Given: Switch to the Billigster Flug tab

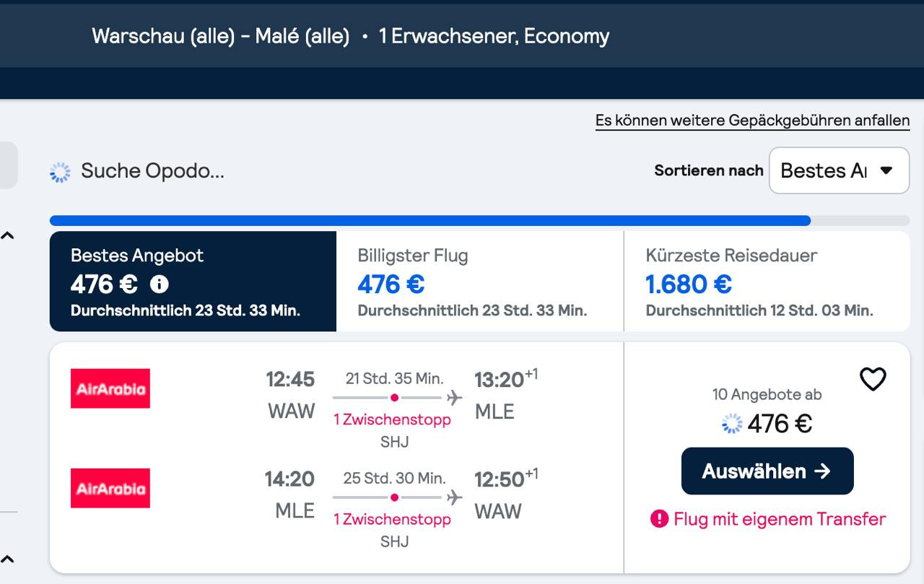Looking at the screenshot, I should tap(480, 282).
